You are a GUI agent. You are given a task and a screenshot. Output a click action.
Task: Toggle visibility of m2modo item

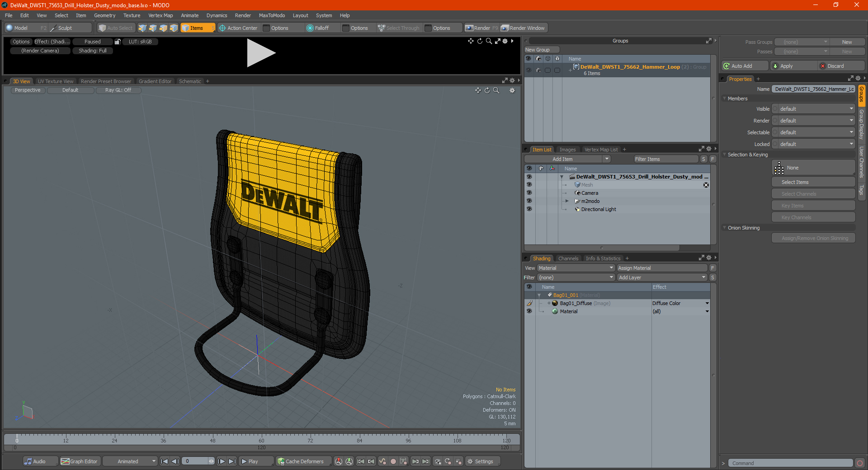[x=529, y=201]
